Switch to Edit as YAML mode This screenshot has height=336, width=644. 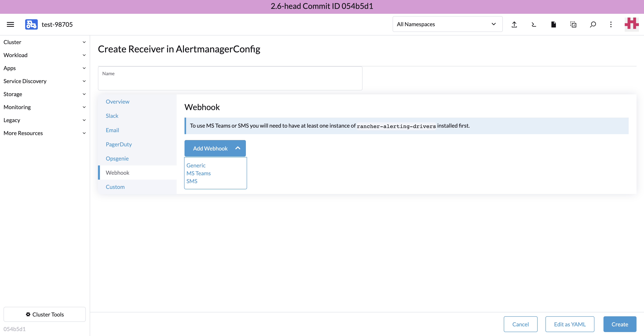pyautogui.click(x=570, y=324)
